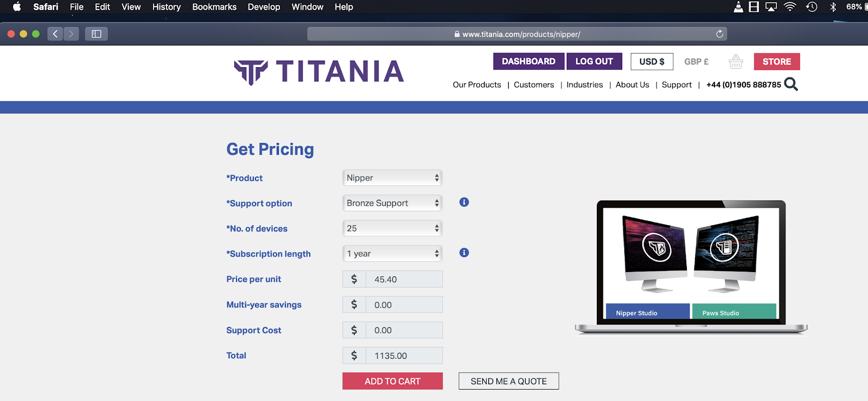Open the Product dropdown showing Nipper
868x401 pixels.
tap(392, 178)
